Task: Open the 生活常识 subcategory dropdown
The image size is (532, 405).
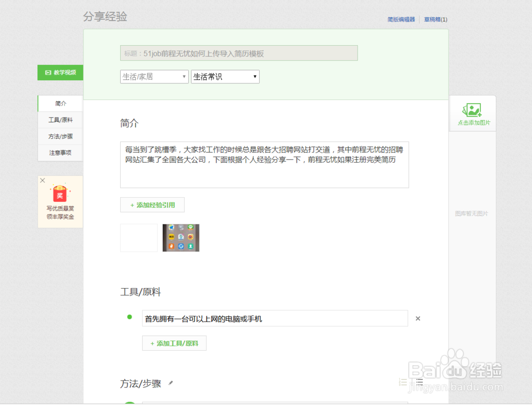Action: point(225,77)
